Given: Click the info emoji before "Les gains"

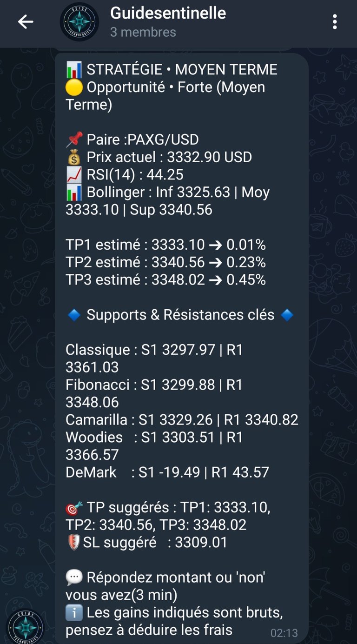Looking at the screenshot, I should click(74, 613).
